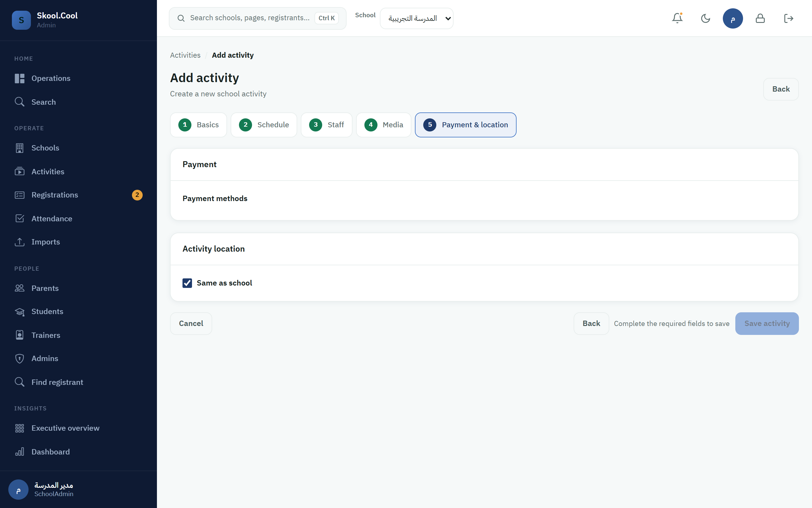
Task: Click the Activities icon in sidebar
Action: pyautogui.click(x=20, y=171)
